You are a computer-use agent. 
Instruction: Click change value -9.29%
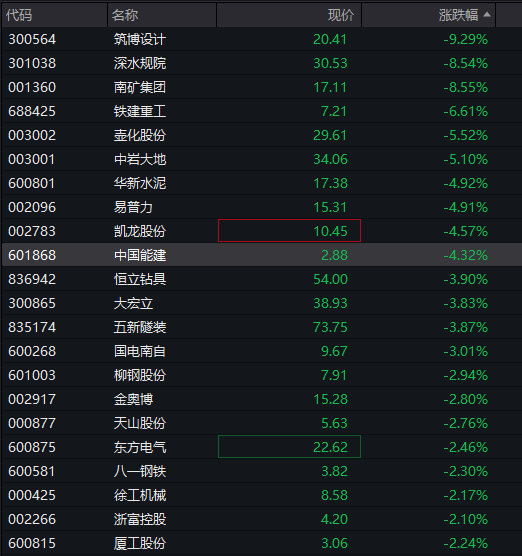[x=466, y=39]
